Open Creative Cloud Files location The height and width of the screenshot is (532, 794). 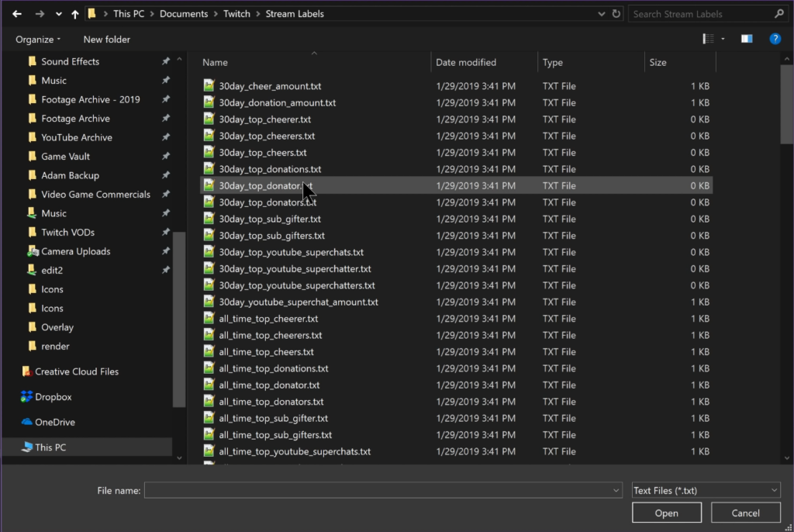pyautogui.click(x=77, y=372)
